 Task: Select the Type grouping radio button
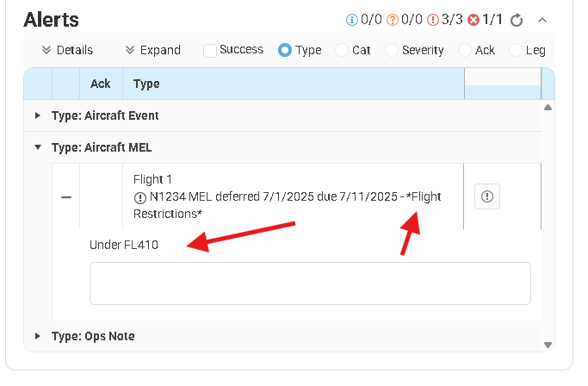[285, 50]
